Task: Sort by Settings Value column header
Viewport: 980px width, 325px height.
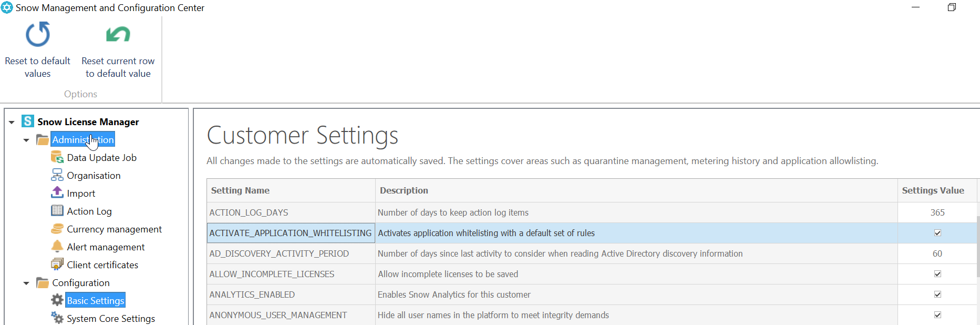Action: (937, 190)
